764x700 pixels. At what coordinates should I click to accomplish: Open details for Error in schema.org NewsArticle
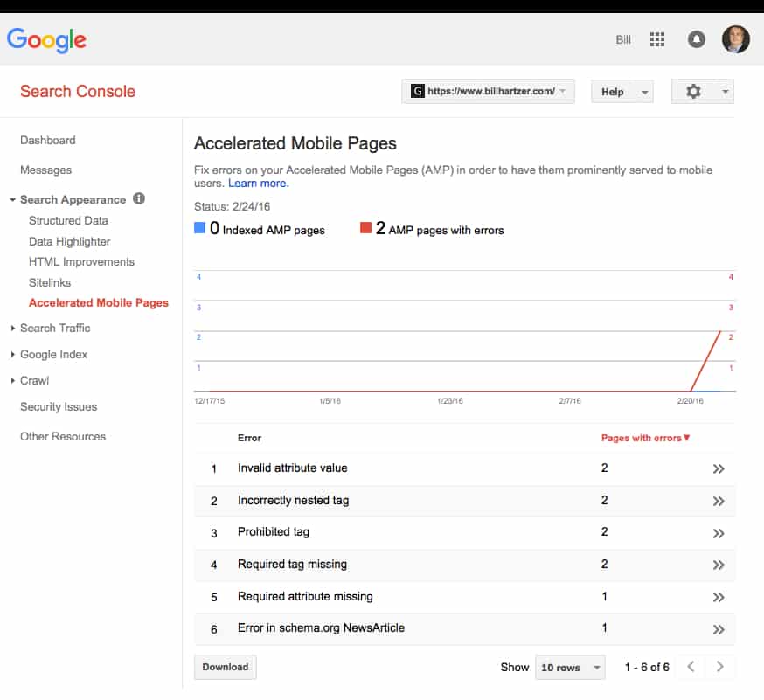click(x=719, y=628)
